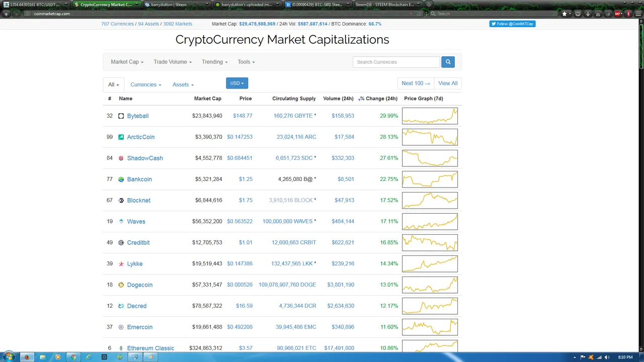
Task: Click the volume speaker tray icon
Action: point(607,357)
